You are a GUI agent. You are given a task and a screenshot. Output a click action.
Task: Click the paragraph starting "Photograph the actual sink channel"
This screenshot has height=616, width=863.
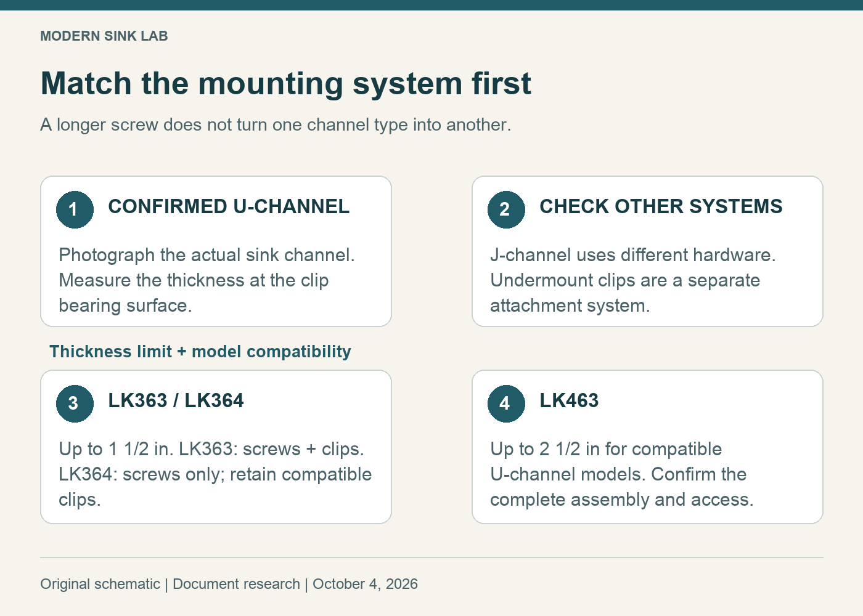pos(207,280)
